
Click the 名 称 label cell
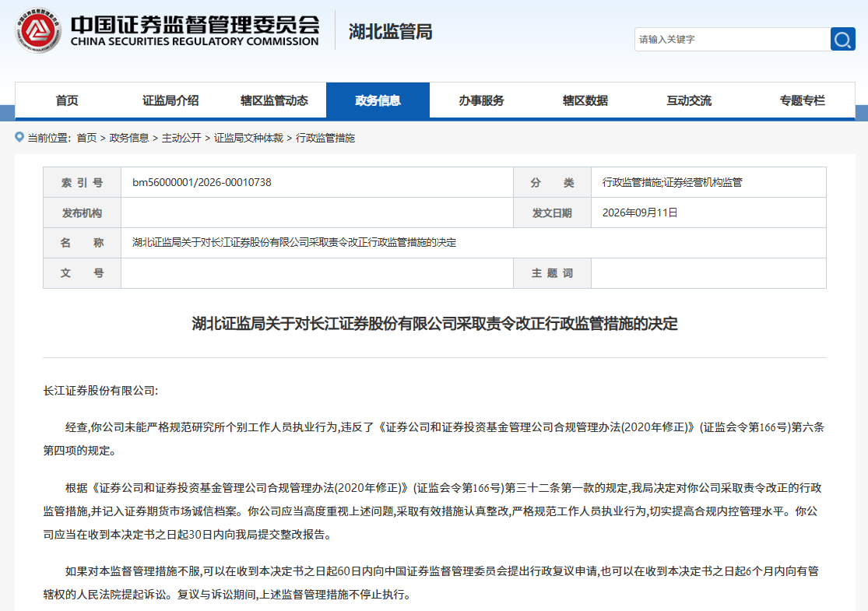[82, 242]
